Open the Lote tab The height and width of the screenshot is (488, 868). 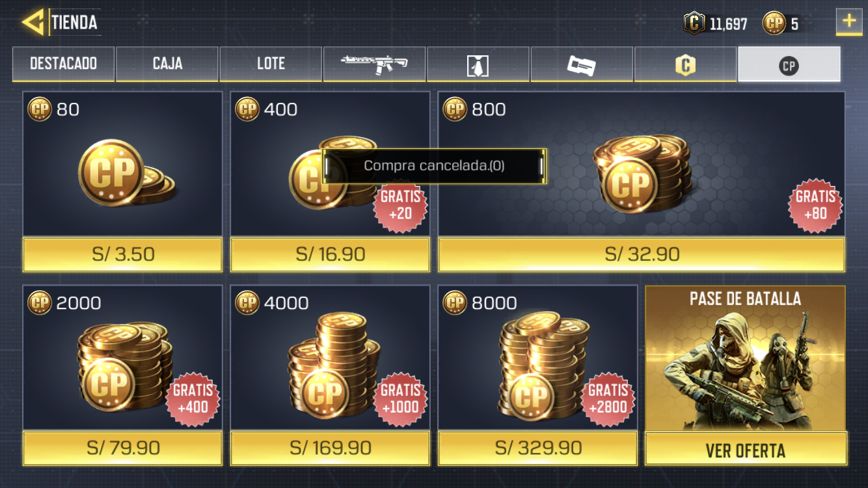tap(271, 64)
